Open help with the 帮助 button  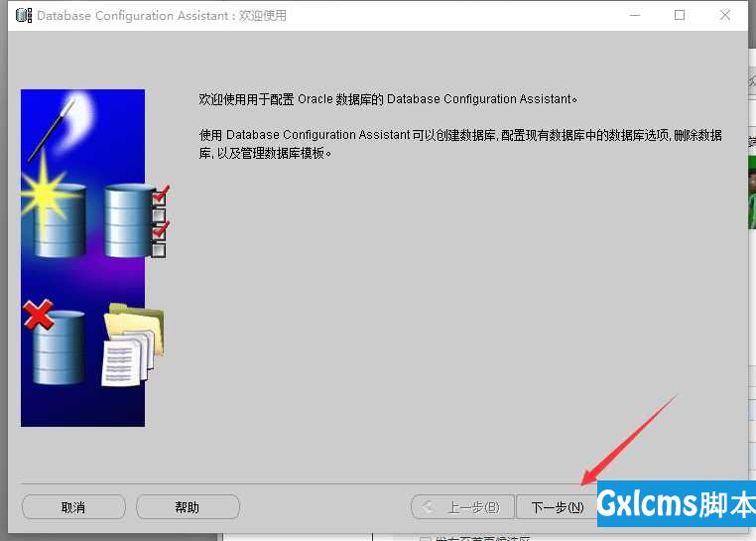188,506
